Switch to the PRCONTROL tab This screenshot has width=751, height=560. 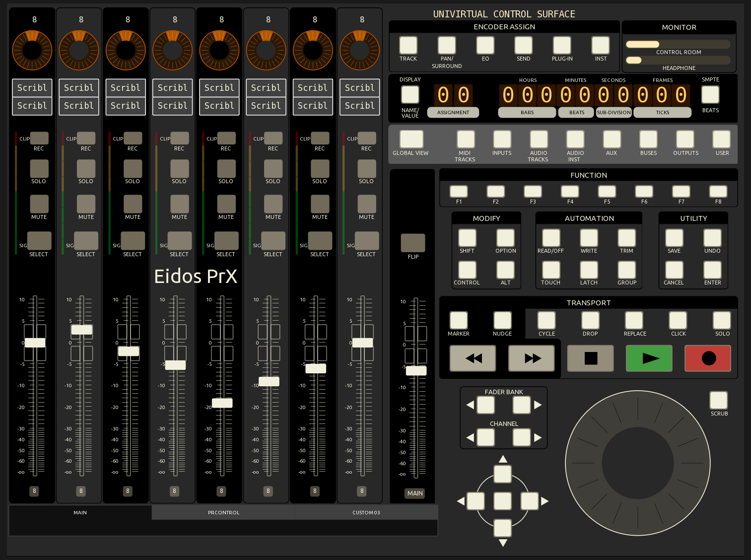click(x=223, y=512)
